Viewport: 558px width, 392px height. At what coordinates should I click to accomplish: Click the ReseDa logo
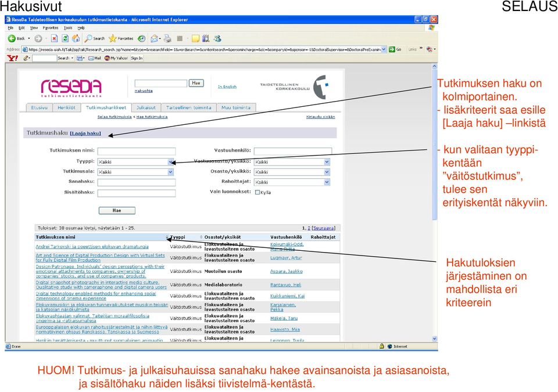pos(71,88)
